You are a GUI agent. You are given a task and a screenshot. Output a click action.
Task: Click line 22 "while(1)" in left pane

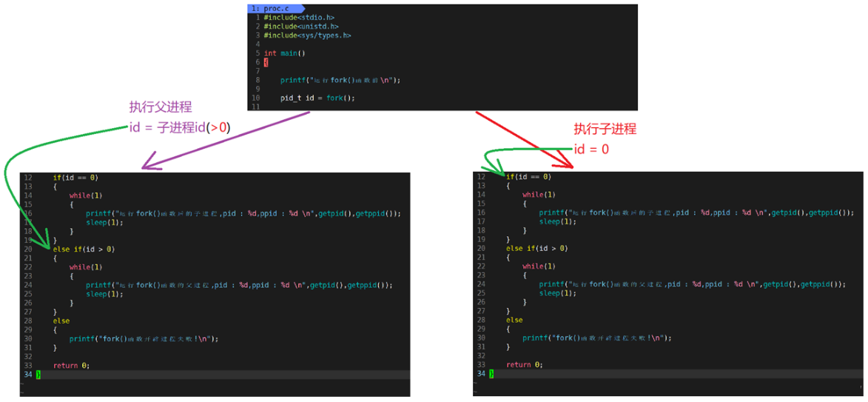click(86, 267)
